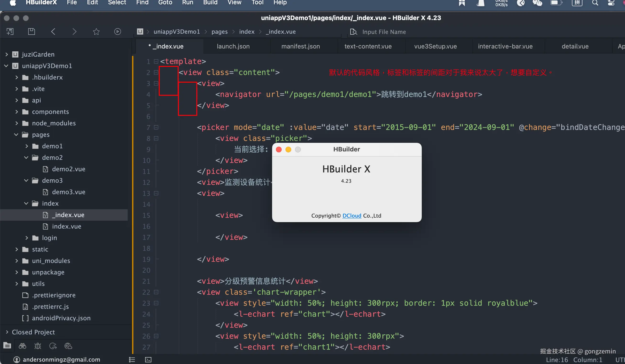Toggle code fold on line 2
The width and height of the screenshot is (625, 364).
pos(156,72)
